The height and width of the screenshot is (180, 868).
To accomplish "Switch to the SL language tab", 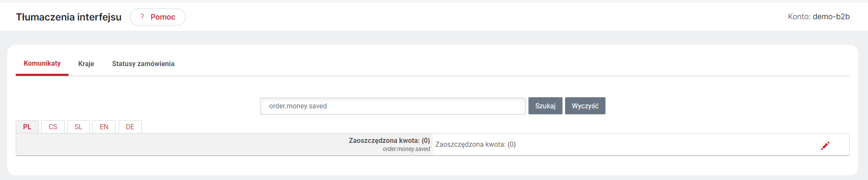I will (x=78, y=127).
